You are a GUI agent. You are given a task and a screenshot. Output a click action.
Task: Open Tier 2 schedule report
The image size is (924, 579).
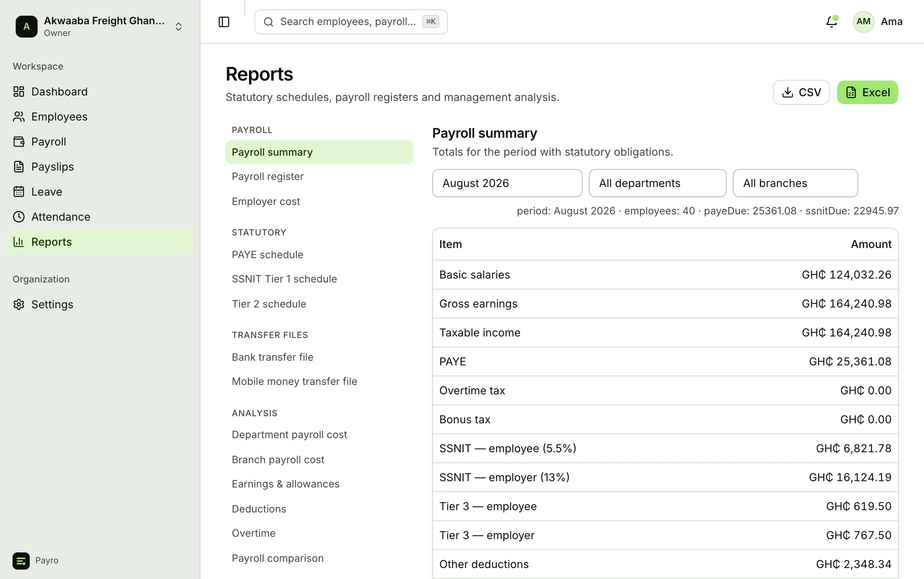pos(319,304)
